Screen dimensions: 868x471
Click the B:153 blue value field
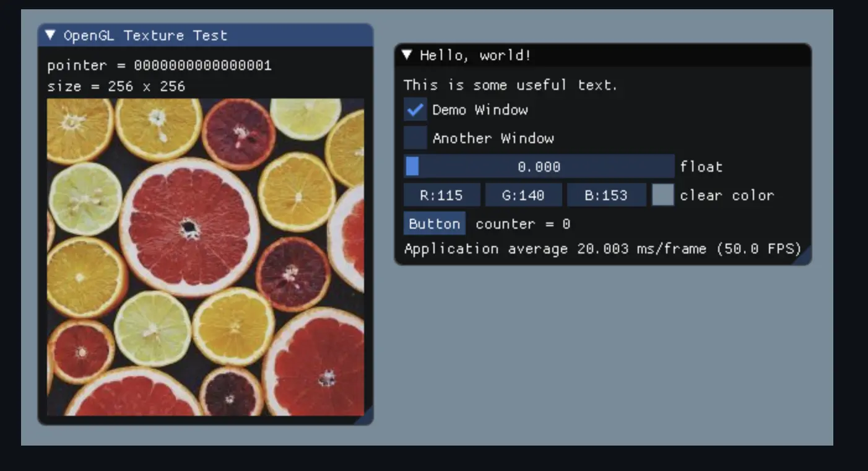coord(606,195)
